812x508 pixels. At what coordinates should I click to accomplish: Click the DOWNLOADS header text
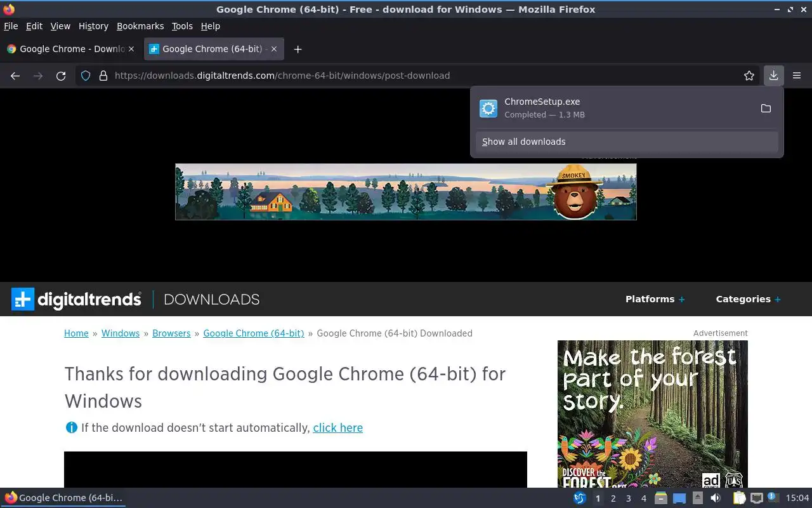point(212,299)
